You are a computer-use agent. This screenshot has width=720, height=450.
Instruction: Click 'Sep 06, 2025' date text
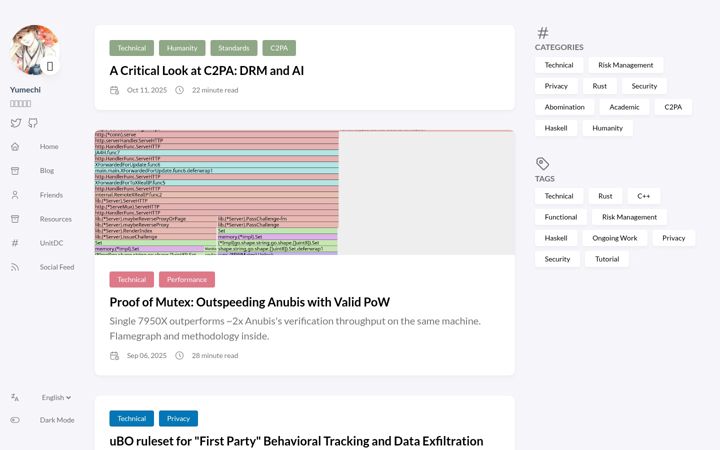click(146, 355)
